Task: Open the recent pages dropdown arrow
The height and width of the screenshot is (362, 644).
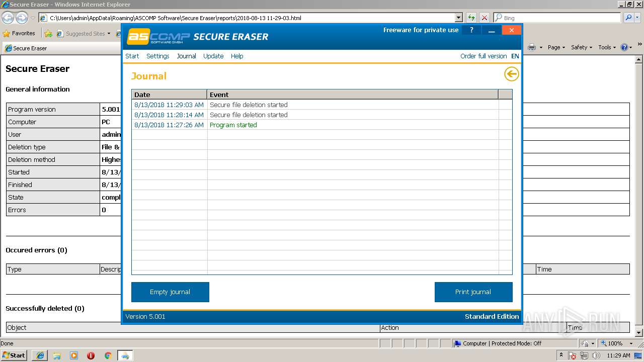Action: [33, 18]
